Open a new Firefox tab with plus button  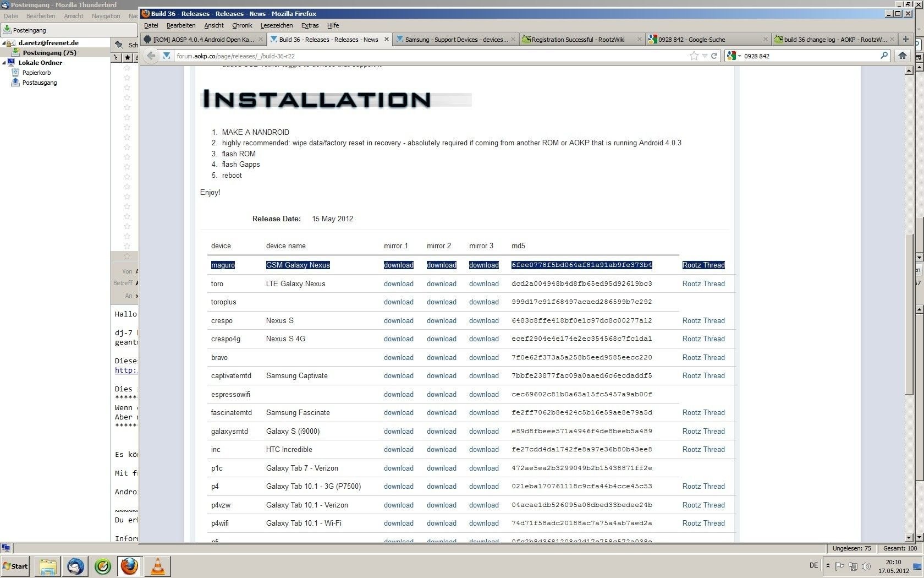(905, 39)
